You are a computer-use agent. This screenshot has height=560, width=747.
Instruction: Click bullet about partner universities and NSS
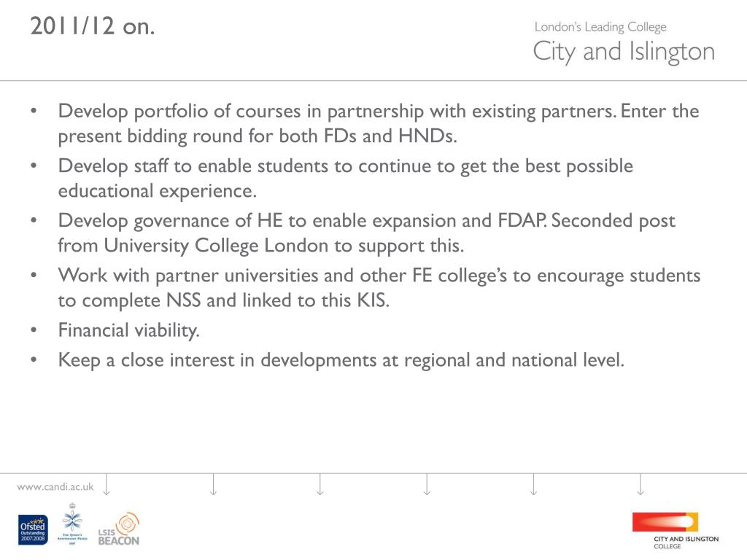point(379,287)
